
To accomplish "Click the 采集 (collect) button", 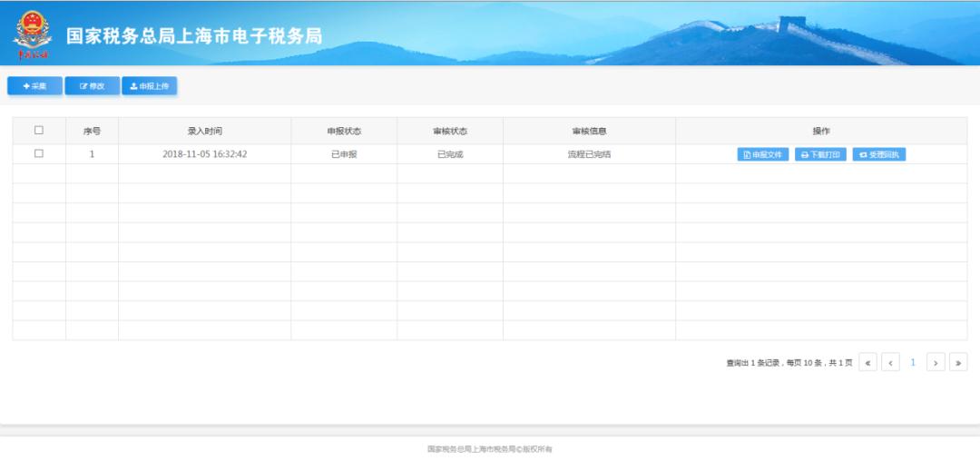I will [35, 86].
